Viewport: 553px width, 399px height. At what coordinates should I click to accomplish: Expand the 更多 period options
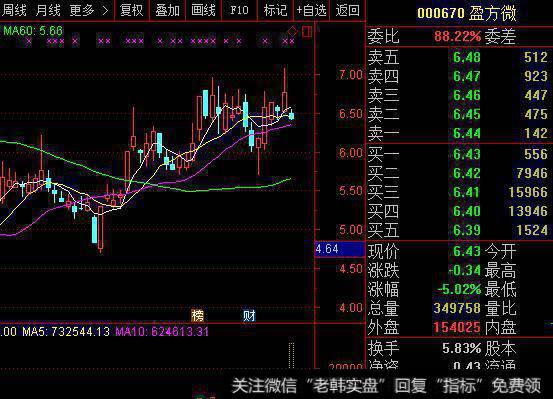(89, 10)
